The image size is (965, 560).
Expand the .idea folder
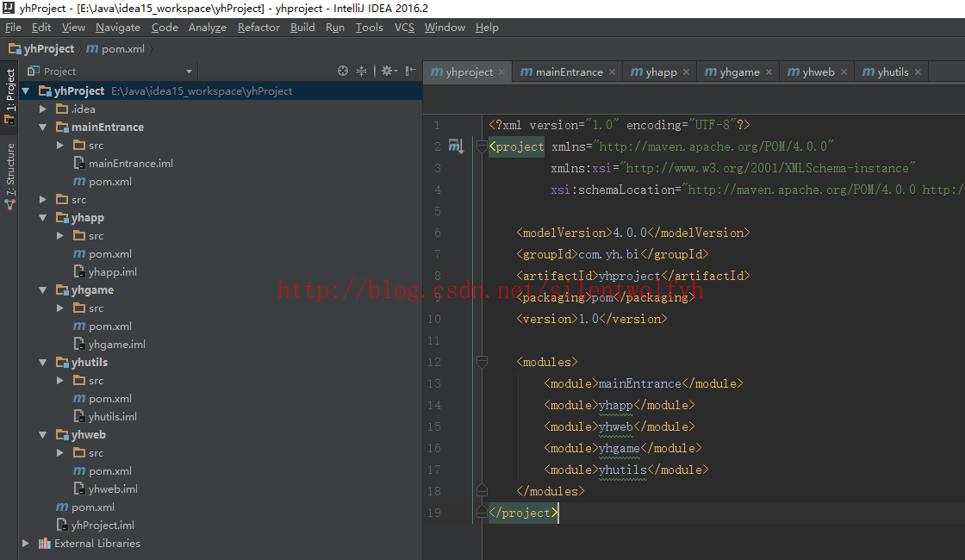[44, 109]
